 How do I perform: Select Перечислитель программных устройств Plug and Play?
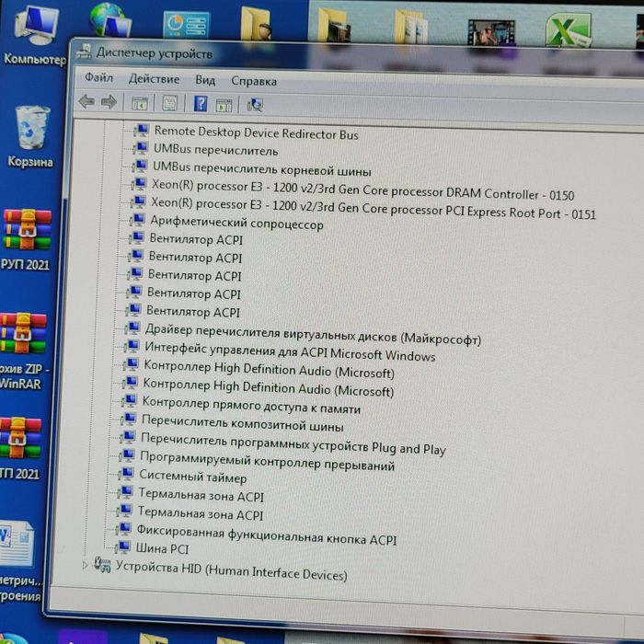(x=293, y=443)
